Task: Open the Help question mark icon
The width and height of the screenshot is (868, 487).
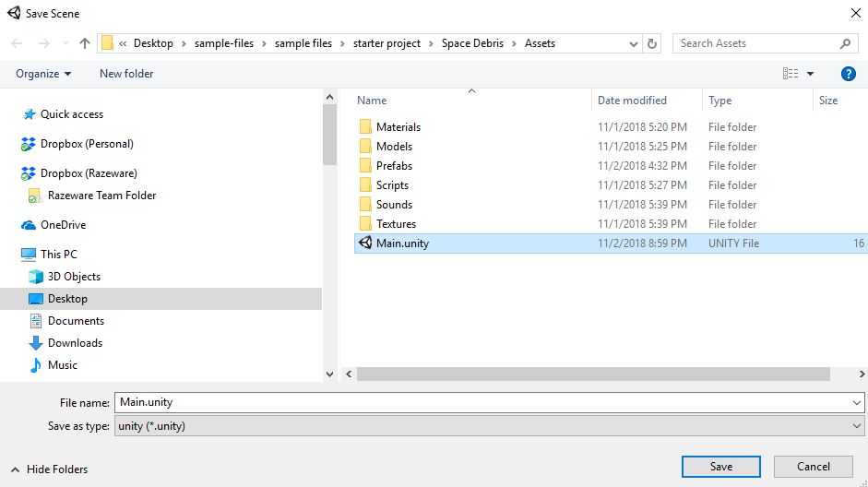Action: (x=848, y=74)
